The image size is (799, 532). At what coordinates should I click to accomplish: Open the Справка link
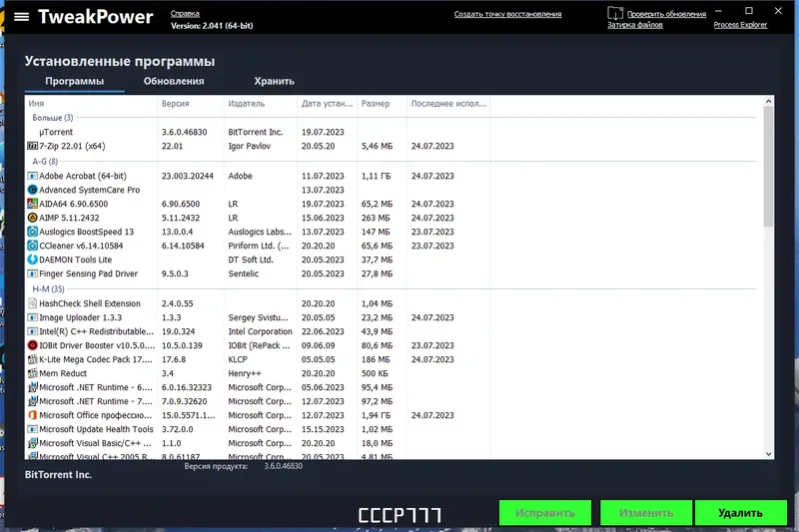pyautogui.click(x=185, y=14)
